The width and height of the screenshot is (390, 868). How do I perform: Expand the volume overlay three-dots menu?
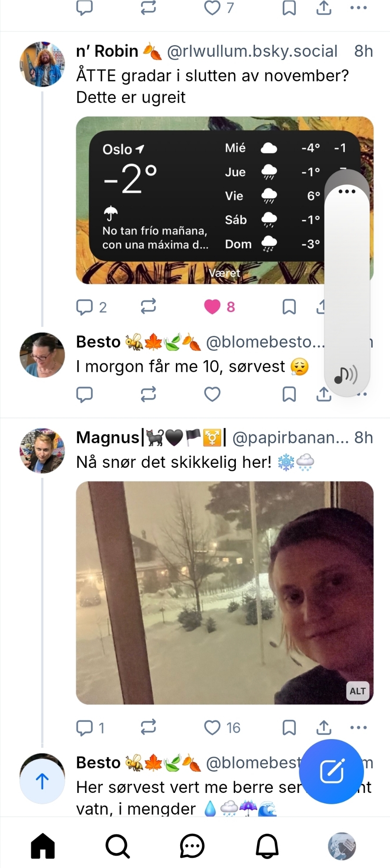[x=347, y=191]
